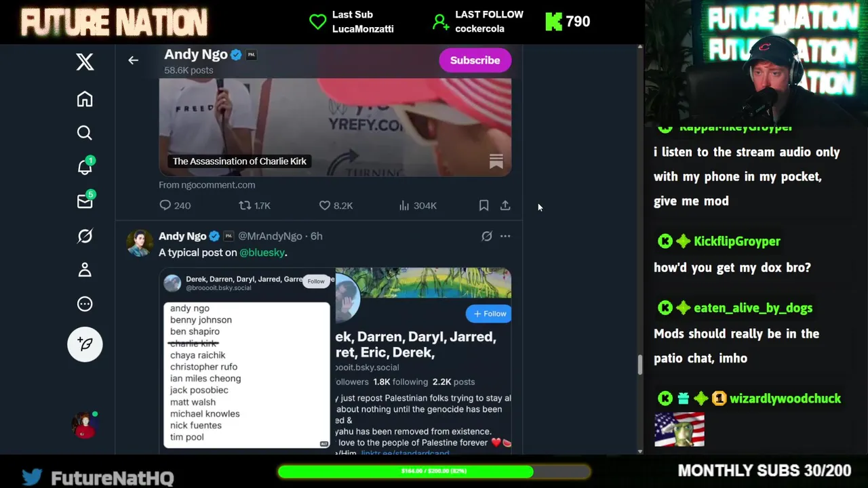Screen dimensions: 868x488
Task: Bookmark the Charlie Kirk article post
Action: pyautogui.click(x=484, y=205)
